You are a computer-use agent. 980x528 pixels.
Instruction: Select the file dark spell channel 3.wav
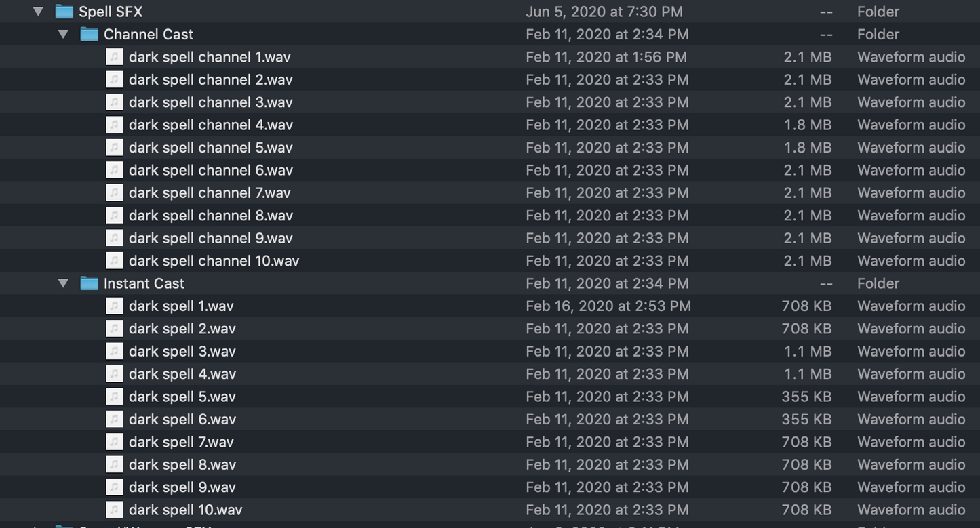(x=210, y=102)
